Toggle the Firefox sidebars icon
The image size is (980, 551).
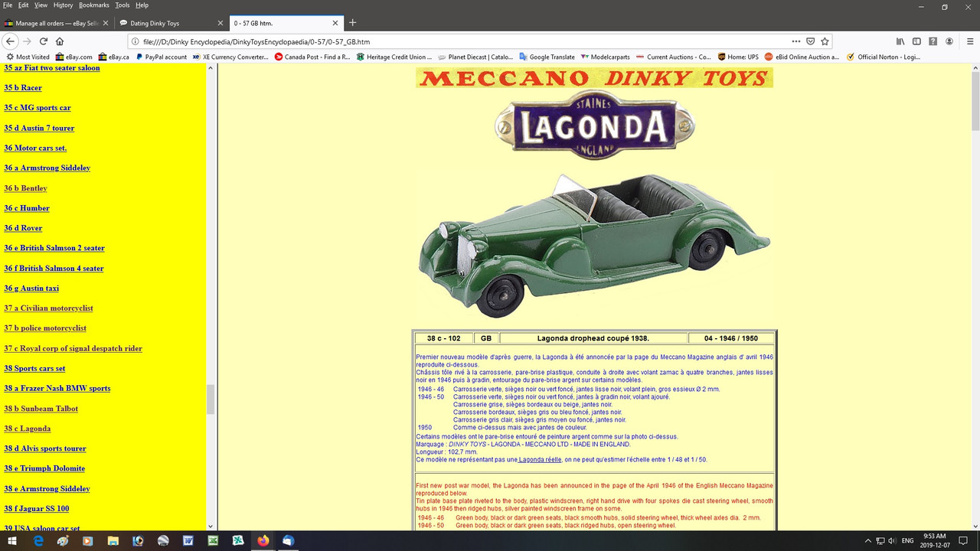tap(917, 41)
